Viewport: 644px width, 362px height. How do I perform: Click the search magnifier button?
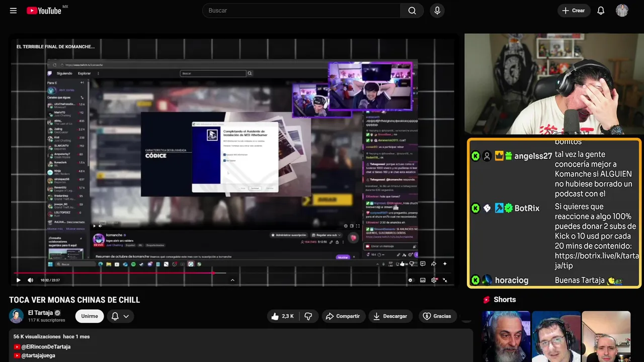click(x=412, y=11)
